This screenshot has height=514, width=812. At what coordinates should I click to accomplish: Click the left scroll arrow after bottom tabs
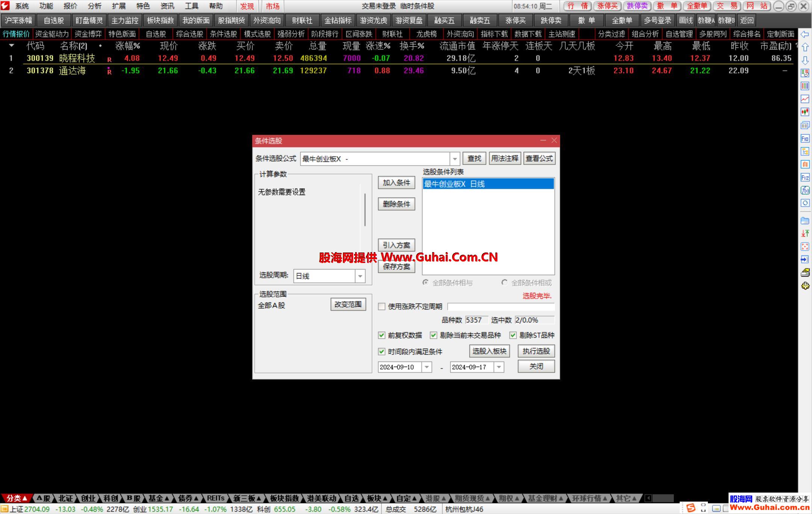648,498
